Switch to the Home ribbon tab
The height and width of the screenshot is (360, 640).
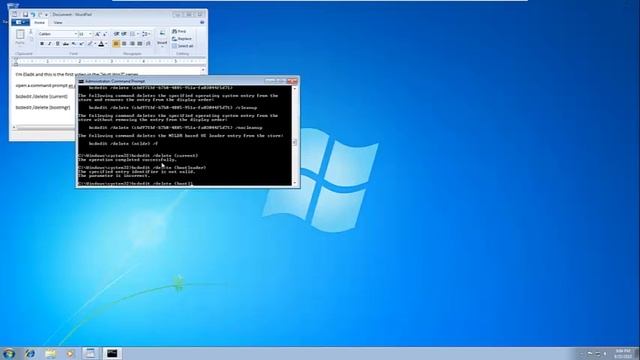[39, 22]
